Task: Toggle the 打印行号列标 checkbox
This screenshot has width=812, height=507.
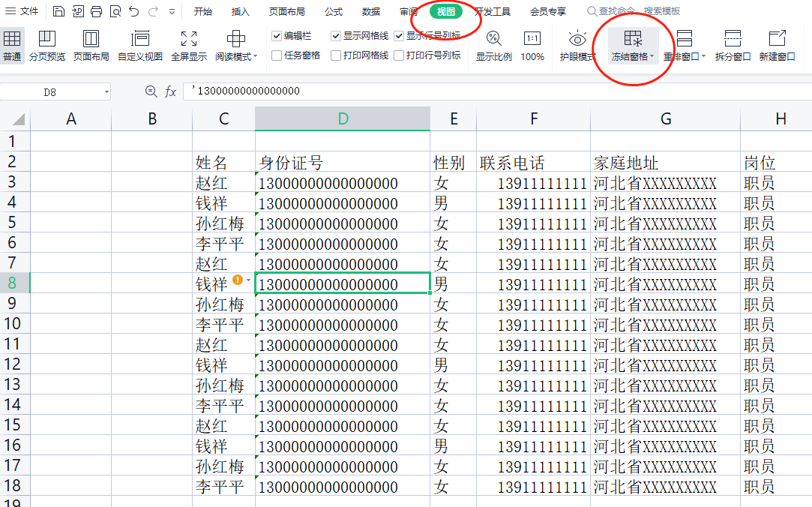Action: [x=399, y=55]
